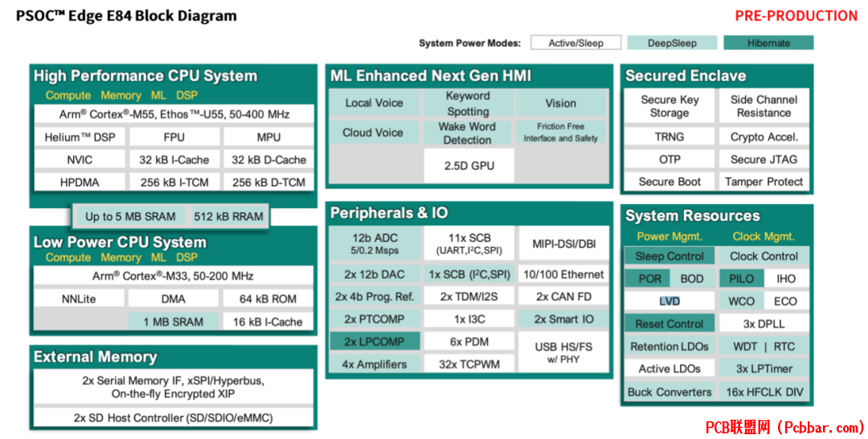The width and height of the screenshot is (868, 439).
Task: Click the DMA block in Low Power CPU
Action: [x=174, y=299]
